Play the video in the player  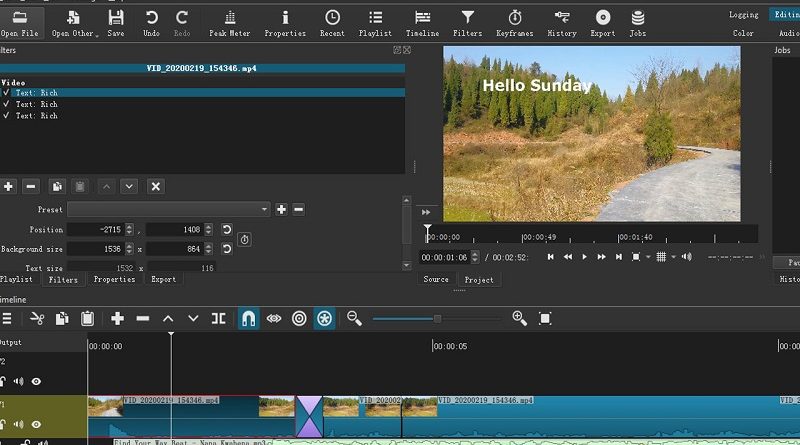click(x=585, y=257)
